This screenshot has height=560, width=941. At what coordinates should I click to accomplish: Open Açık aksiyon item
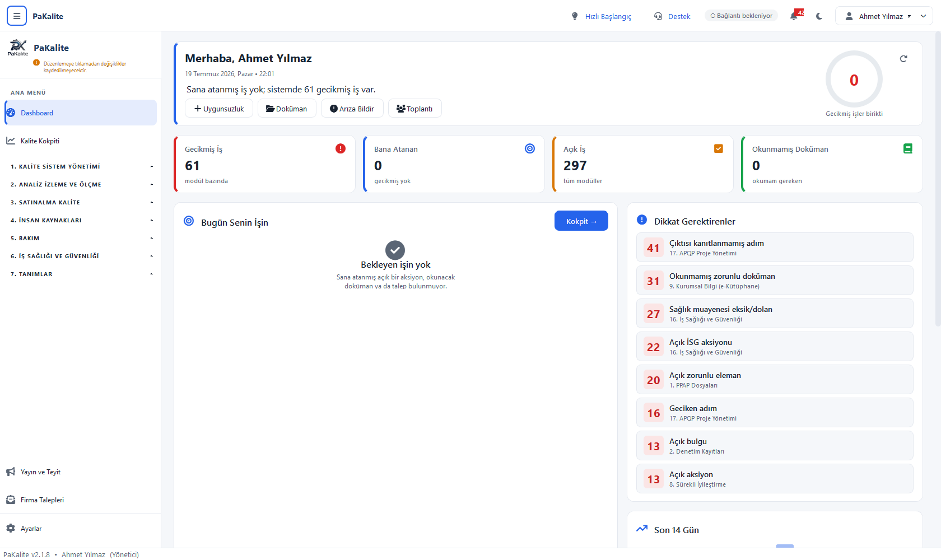tap(775, 479)
